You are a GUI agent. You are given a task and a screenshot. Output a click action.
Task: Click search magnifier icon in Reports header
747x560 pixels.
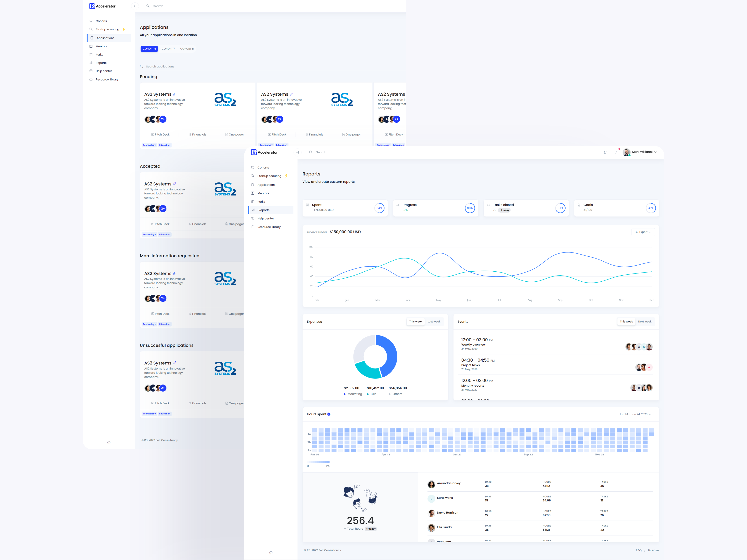pyautogui.click(x=311, y=152)
